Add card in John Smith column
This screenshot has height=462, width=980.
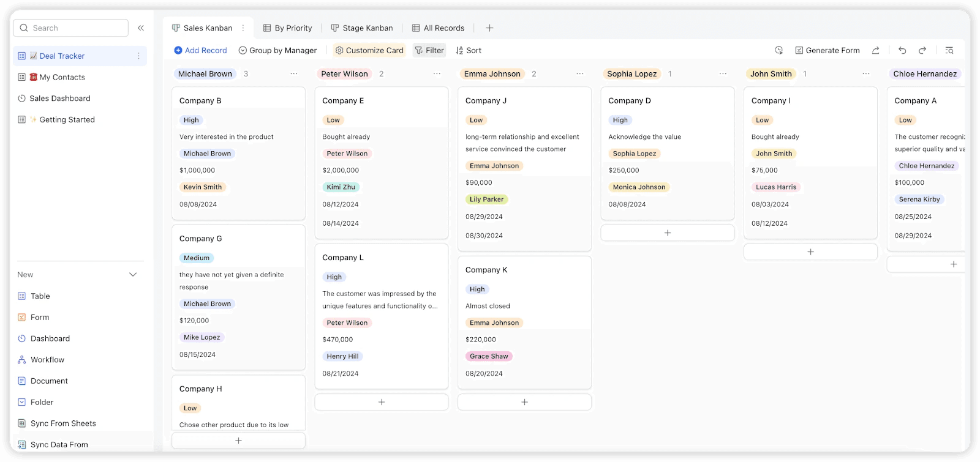[x=810, y=252]
